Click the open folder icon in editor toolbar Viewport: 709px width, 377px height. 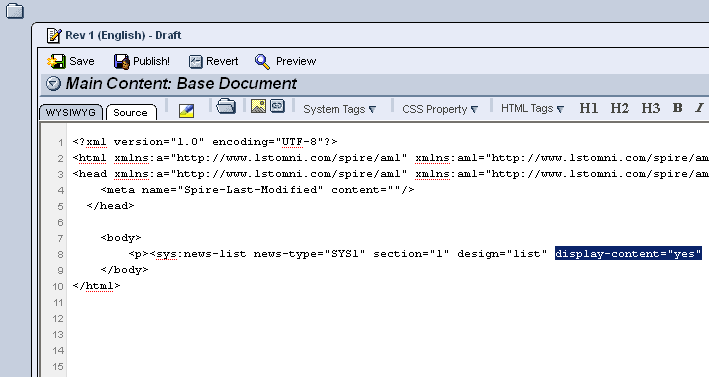[226, 106]
